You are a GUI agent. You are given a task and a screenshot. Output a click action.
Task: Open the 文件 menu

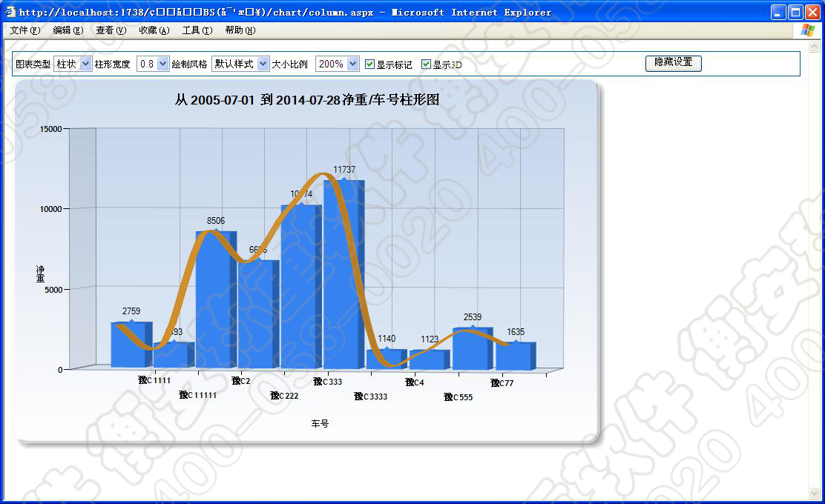(x=25, y=30)
